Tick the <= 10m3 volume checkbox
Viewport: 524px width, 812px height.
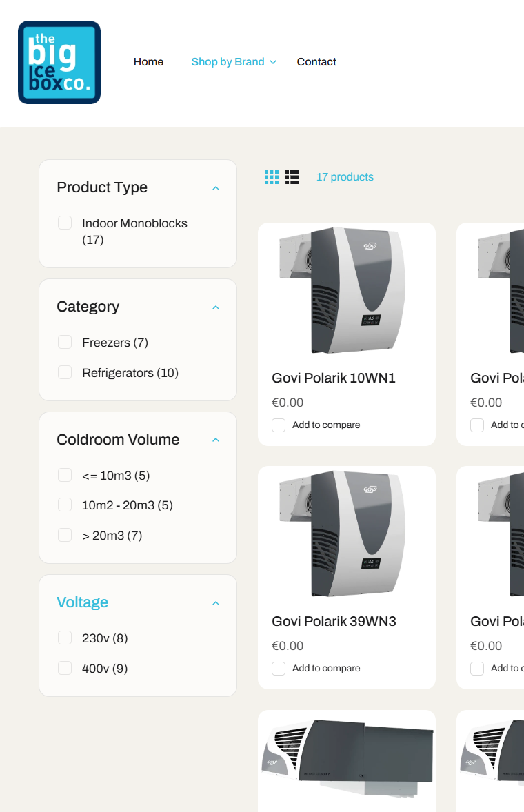pyautogui.click(x=65, y=475)
